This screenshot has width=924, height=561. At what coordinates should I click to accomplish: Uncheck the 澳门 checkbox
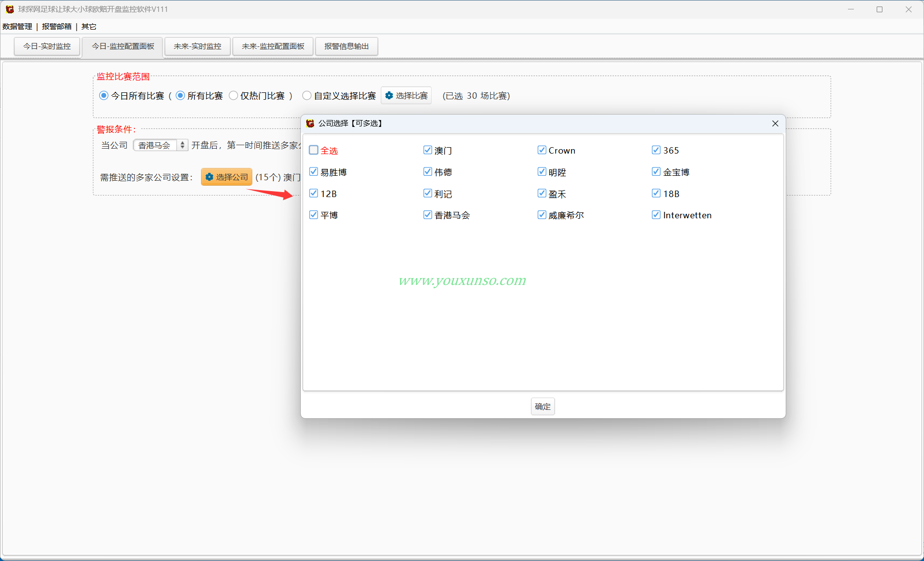(x=428, y=150)
